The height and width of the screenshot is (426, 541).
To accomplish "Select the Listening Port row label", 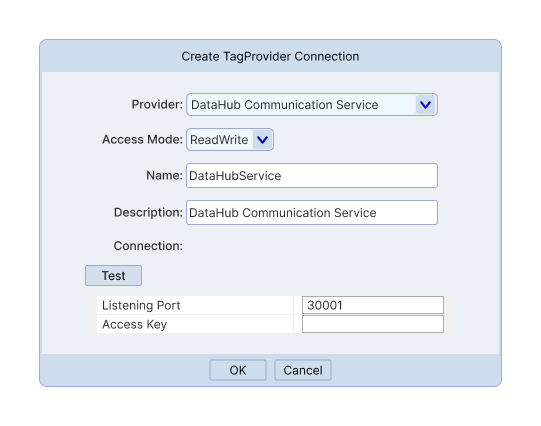I will coord(141,305).
